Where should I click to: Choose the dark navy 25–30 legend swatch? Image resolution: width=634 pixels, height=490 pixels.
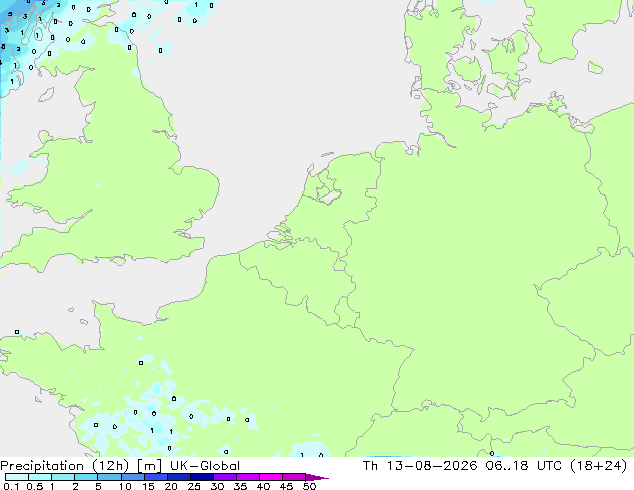point(202,477)
